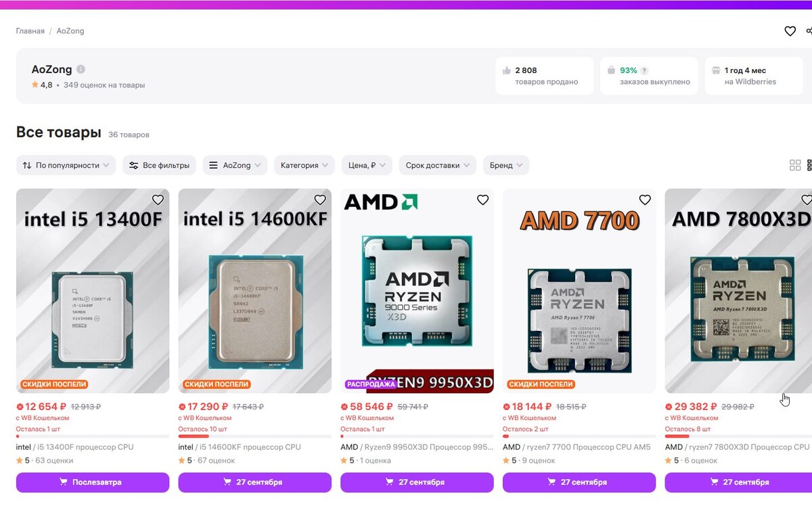This screenshot has height=506, width=812.
Task: Click the question mark next to 93%
Action: coord(644,70)
